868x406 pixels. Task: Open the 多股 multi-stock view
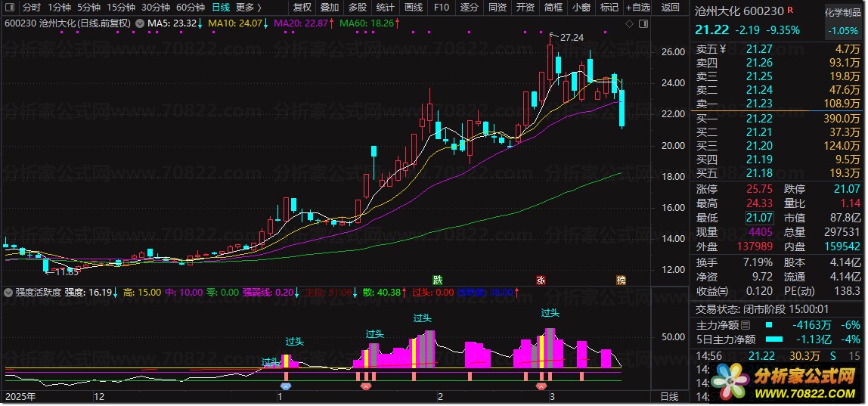358,8
